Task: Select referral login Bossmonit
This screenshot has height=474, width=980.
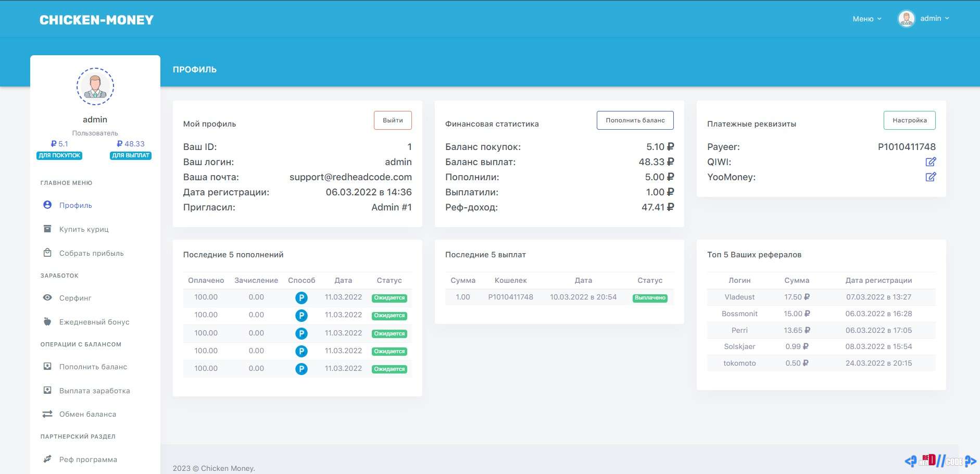Action: [x=739, y=314]
